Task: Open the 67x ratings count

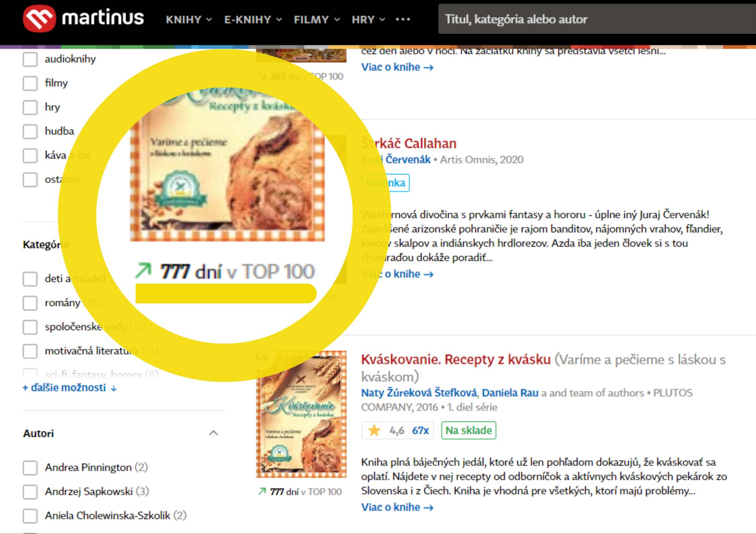Action: [420, 430]
